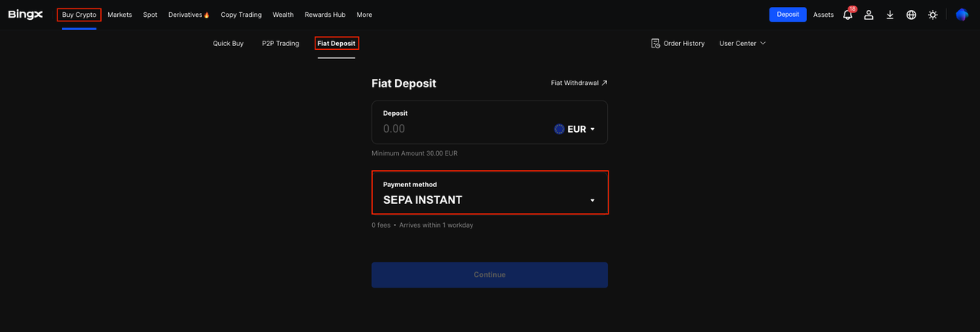Open the notifications bell icon
The height and width of the screenshot is (332, 980).
[848, 15]
